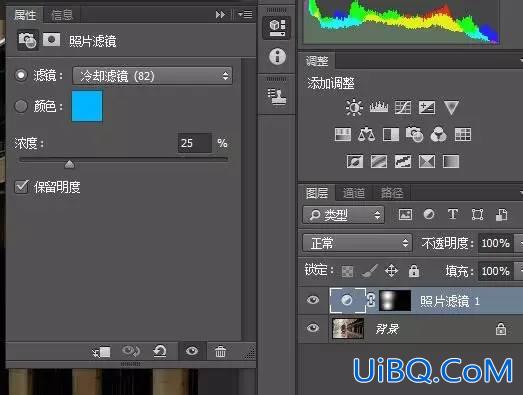Add an Exposure adjustment
Image resolution: width=523 pixels, height=395 pixels.
(x=427, y=107)
